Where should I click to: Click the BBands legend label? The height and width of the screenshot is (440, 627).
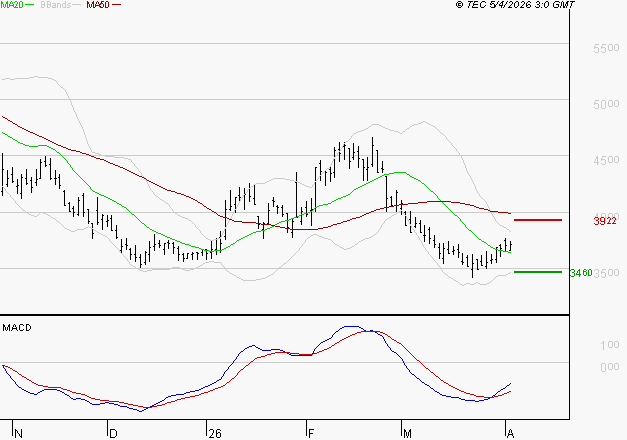56,5
